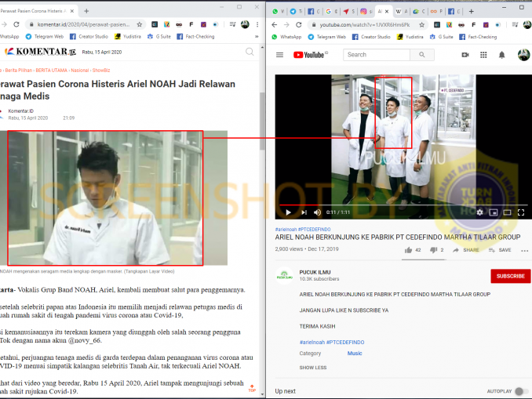Open ShowBiz breadcrumb link
This screenshot has width=532, height=399.
tap(101, 71)
